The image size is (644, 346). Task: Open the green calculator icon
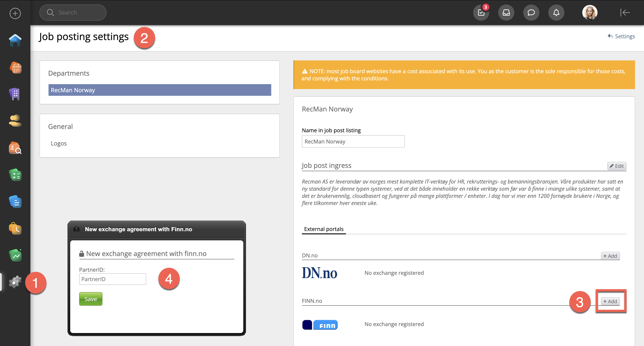tap(15, 175)
